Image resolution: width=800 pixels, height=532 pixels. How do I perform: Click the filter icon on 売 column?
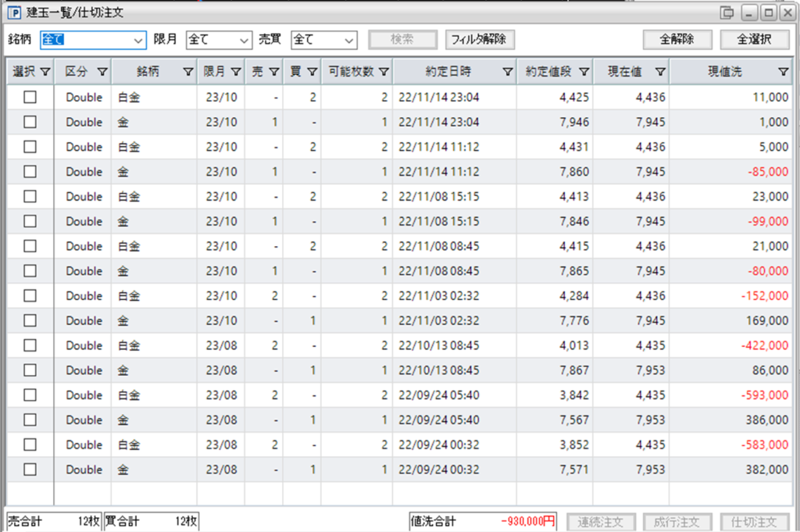coord(274,72)
